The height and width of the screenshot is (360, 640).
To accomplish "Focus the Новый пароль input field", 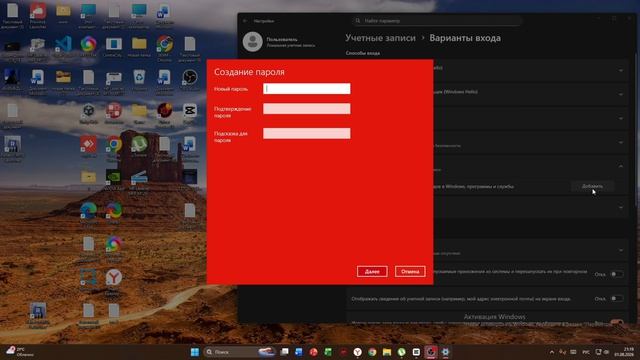I will (x=307, y=89).
